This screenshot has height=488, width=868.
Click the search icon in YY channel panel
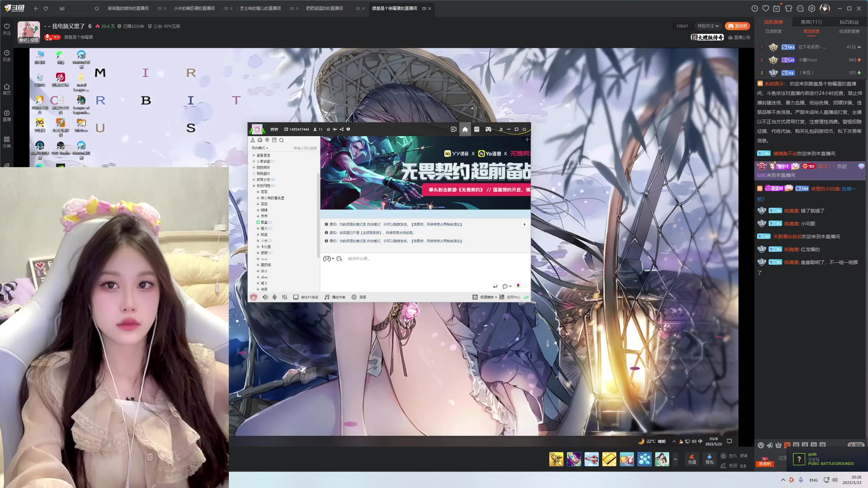tap(281, 140)
